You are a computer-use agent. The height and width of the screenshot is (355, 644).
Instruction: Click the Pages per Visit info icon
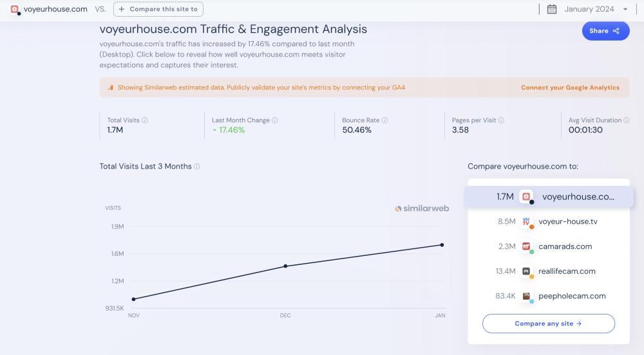click(502, 120)
